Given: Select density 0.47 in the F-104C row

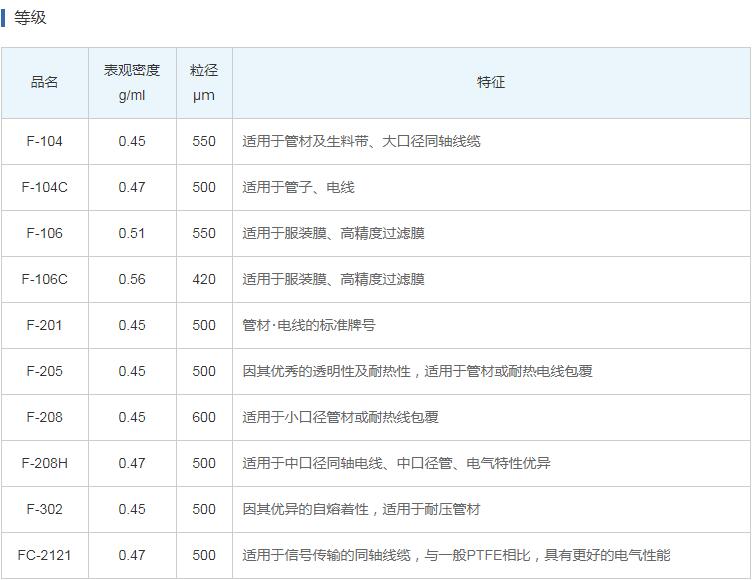Looking at the screenshot, I should (x=132, y=187).
